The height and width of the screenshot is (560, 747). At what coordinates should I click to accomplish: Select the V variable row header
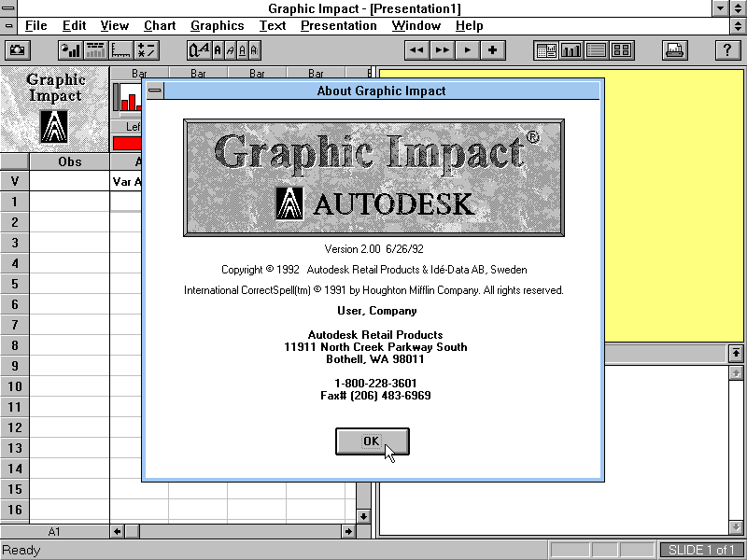(x=15, y=181)
